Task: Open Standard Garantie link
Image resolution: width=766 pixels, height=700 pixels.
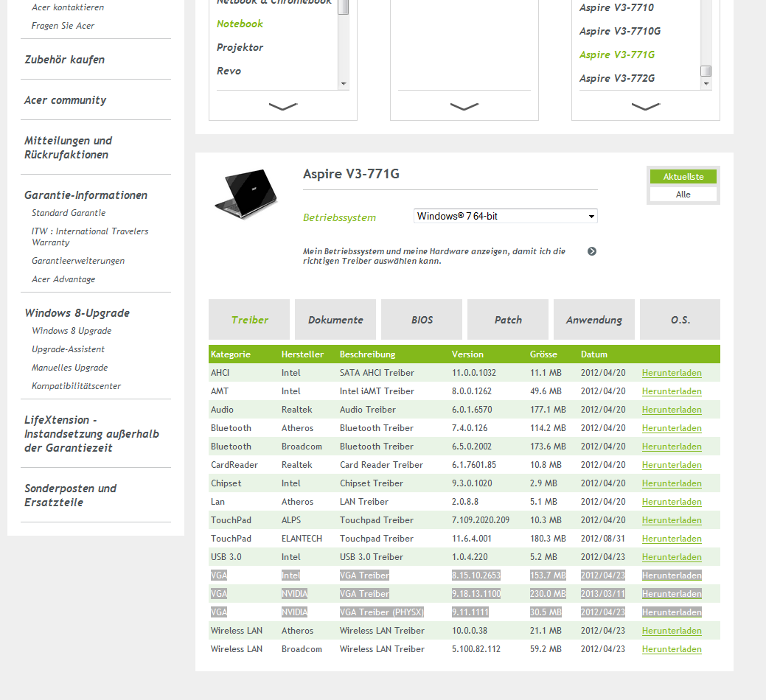Action: click(69, 213)
